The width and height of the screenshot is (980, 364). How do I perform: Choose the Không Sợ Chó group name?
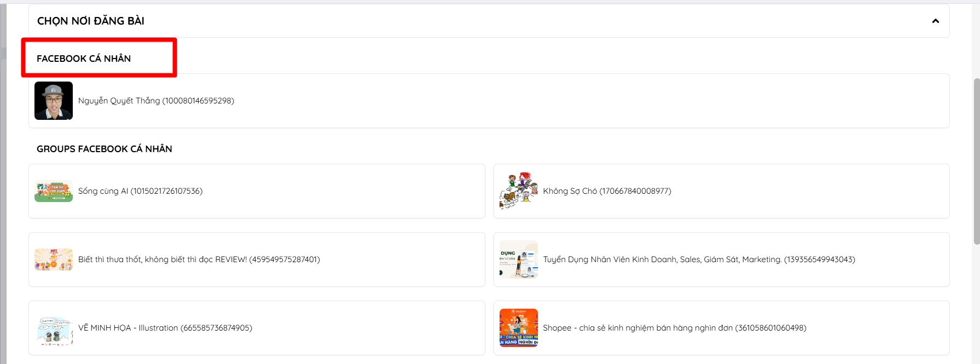607,191
